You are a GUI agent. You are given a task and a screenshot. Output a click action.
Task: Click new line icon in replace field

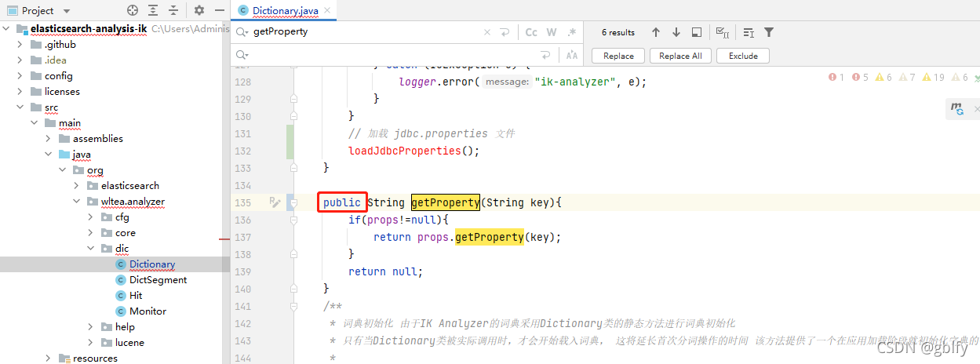[546, 56]
